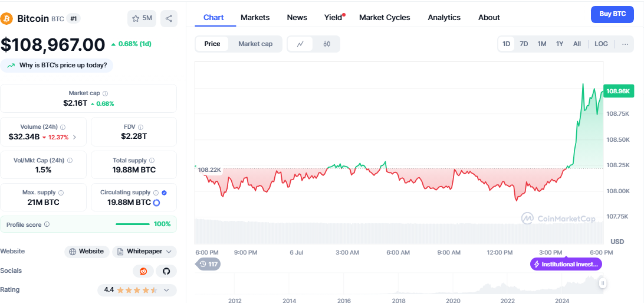Click the Profile score info icon
This screenshot has height=303, width=644.
[47, 224]
